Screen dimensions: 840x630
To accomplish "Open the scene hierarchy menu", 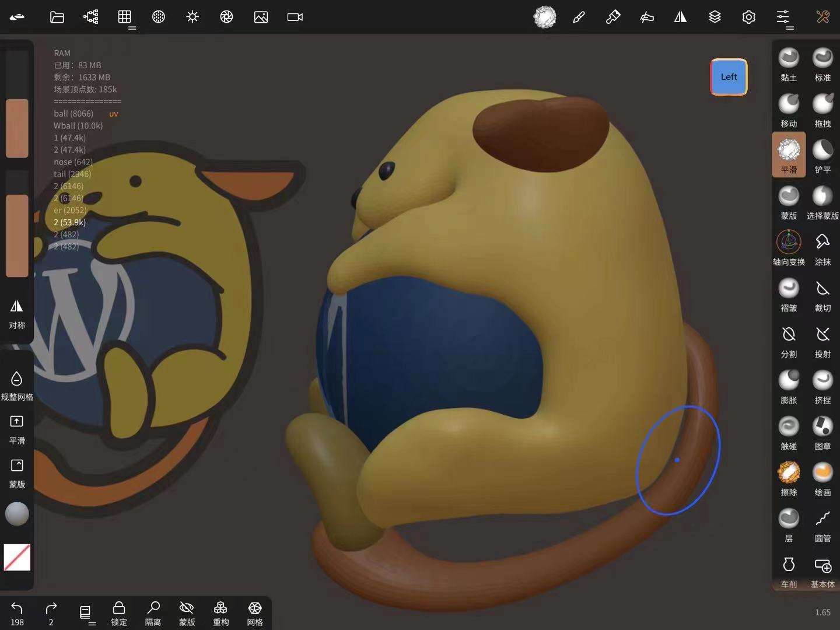I will (x=91, y=17).
